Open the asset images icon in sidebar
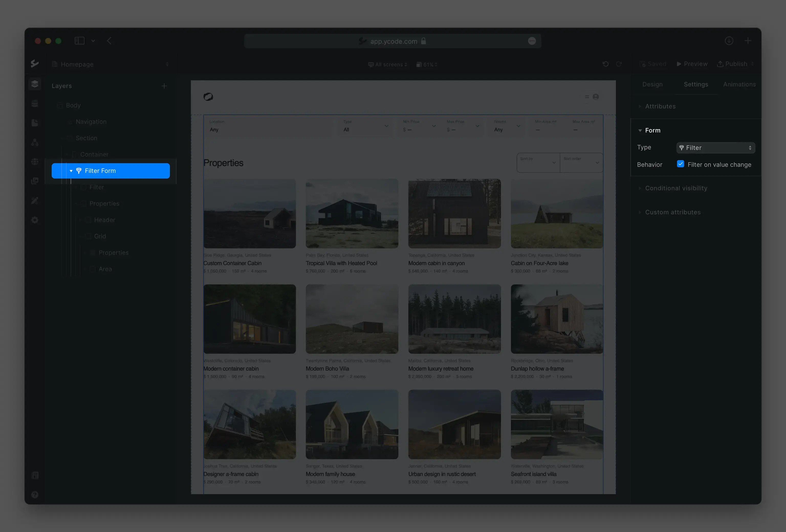The width and height of the screenshot is (786, 532). pyautogui.click(x=35, y=181)
